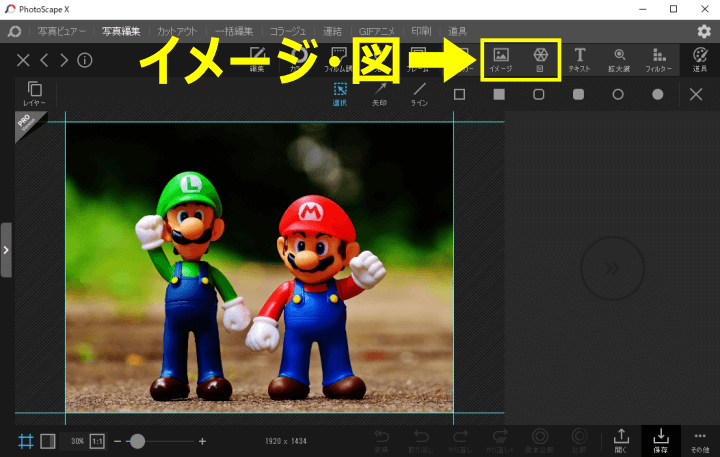Expand the left side panel chevron

[6, 250]
